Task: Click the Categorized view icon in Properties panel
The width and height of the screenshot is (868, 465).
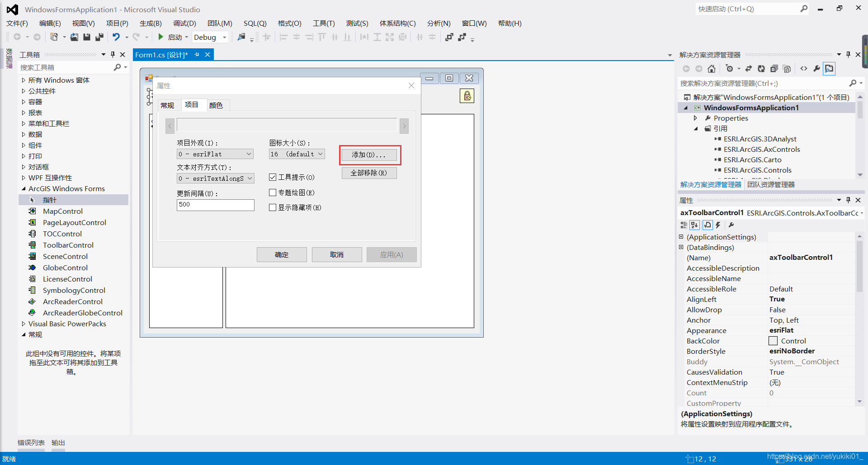Action: 684,225
